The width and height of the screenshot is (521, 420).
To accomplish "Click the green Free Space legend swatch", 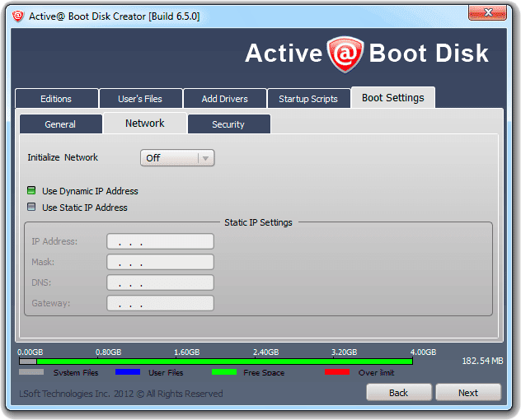I will pyautogui.click(x=224, y=372).
